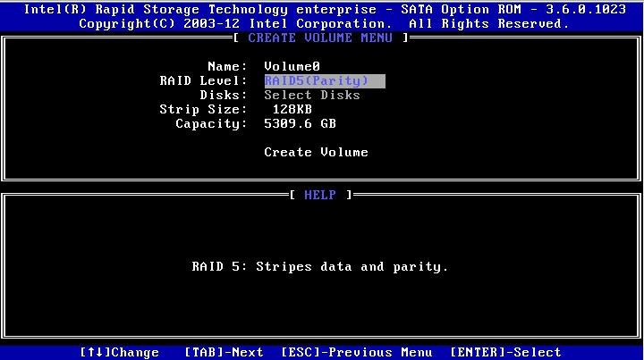Click the Intel Corporation copyright line
This screenshot has height=360, width=644.
pos(324,23)
